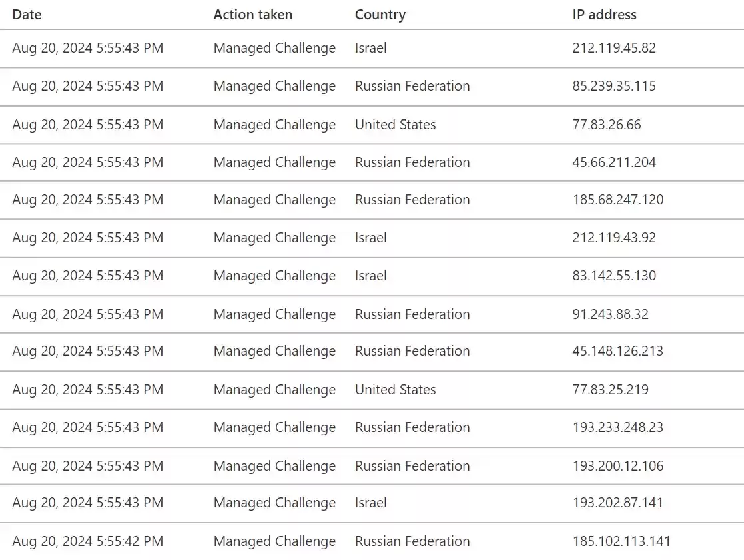Click IP address 83.142.55.130

coord(614,276)
